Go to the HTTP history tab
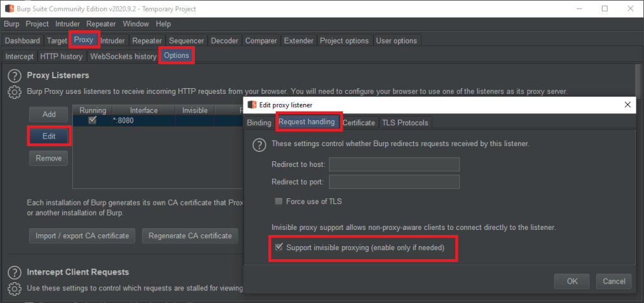The image size is (644, 303). [x=61, y=56]
